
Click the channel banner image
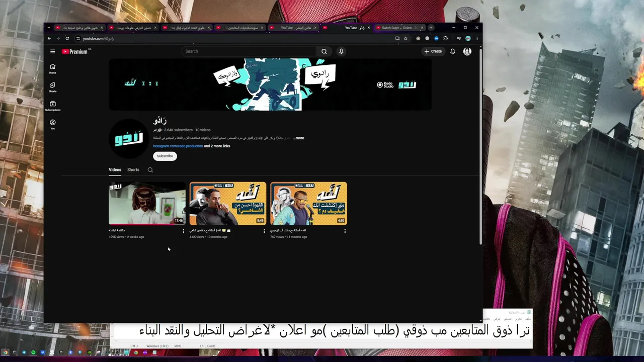point(270,84)
